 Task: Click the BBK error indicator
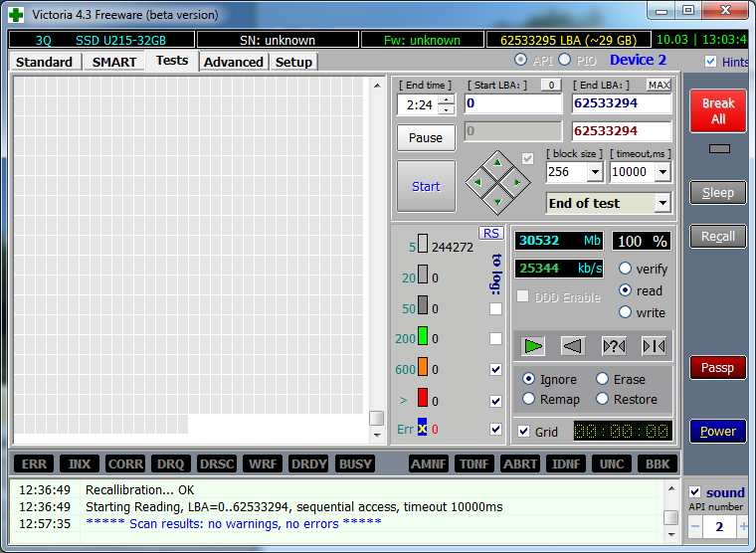pyautogui.click(x=658, y=463)
